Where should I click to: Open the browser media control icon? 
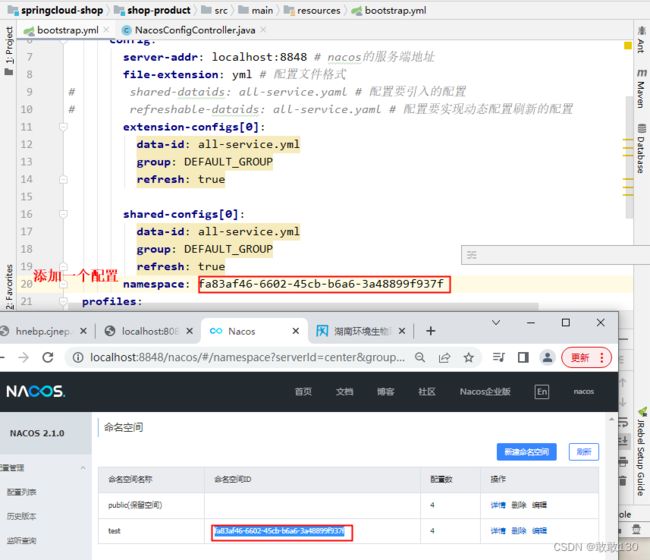(x=499, y=357)
